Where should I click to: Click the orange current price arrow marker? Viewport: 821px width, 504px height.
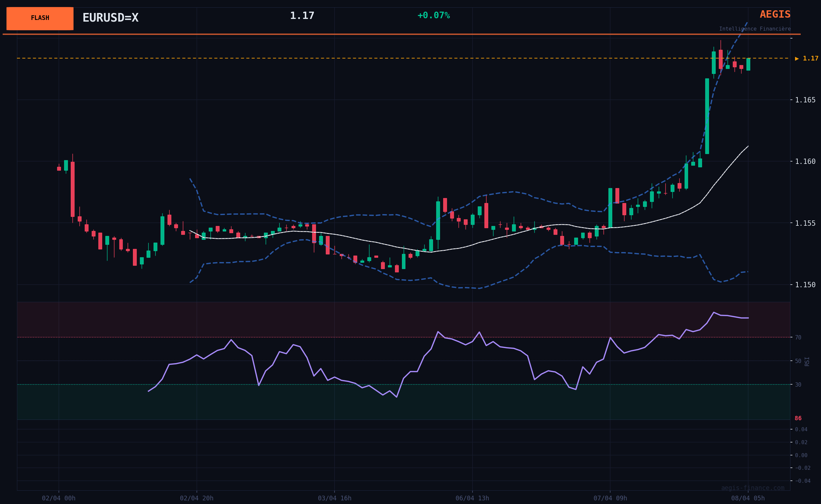tap(797, 59)
